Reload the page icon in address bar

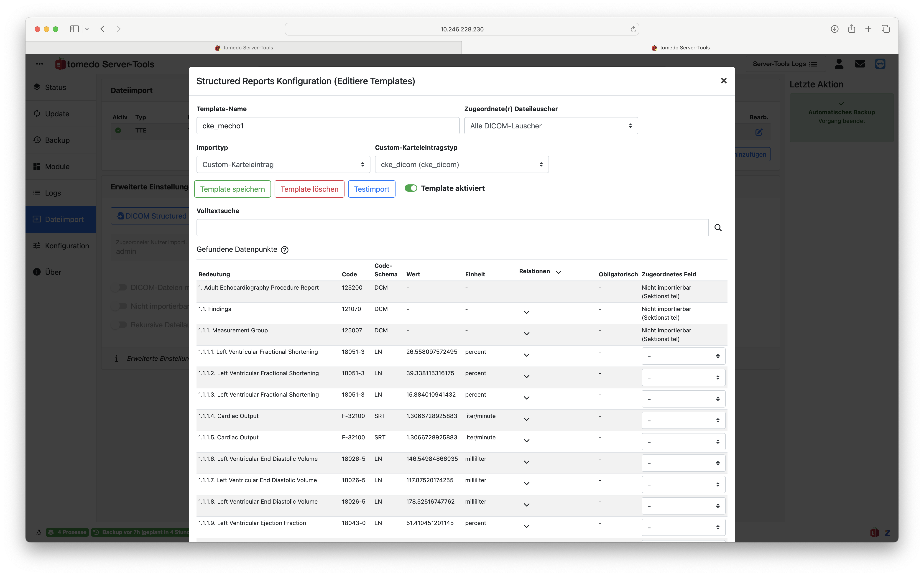pos(633,29)
